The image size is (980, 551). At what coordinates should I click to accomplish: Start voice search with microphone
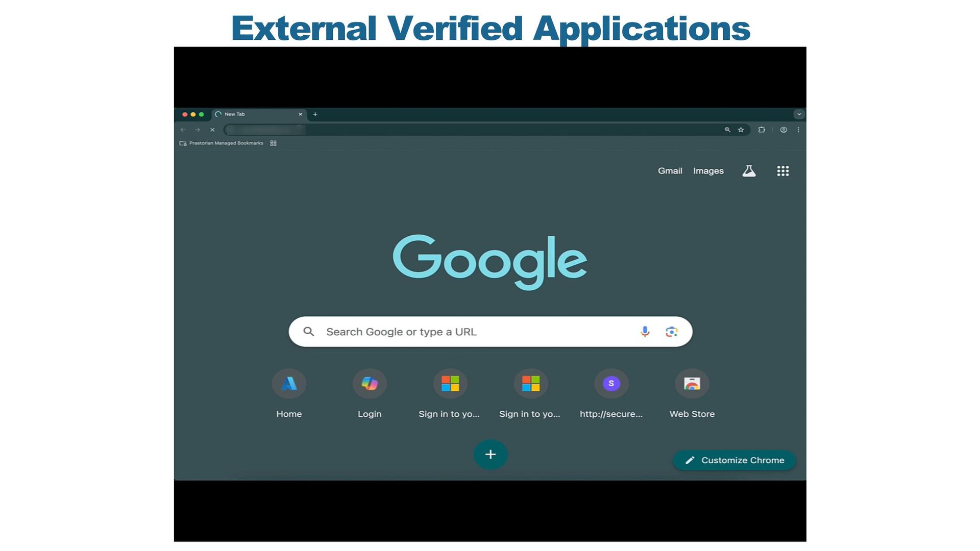(x=645, y=332)
